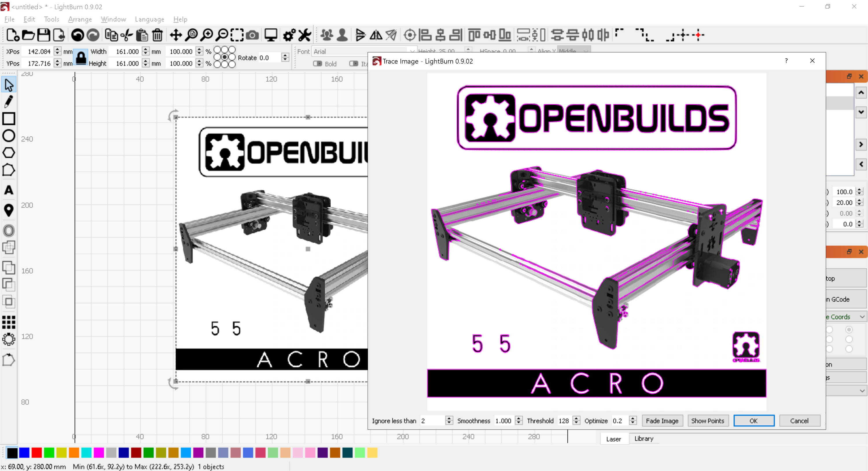Select the filled radio button in right panel
868x471 pixels.
[x=849, y=329]
